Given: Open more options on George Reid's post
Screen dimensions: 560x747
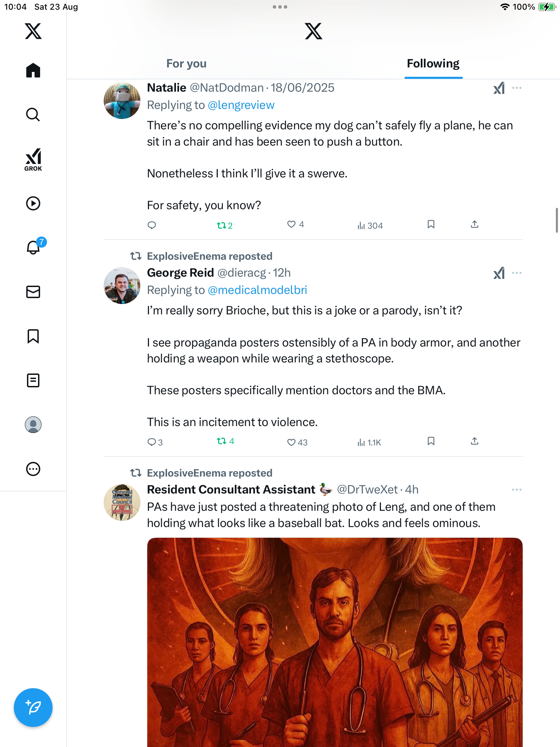Looking at the screenshot, I should pyautogui.click(x=517, y=273).
